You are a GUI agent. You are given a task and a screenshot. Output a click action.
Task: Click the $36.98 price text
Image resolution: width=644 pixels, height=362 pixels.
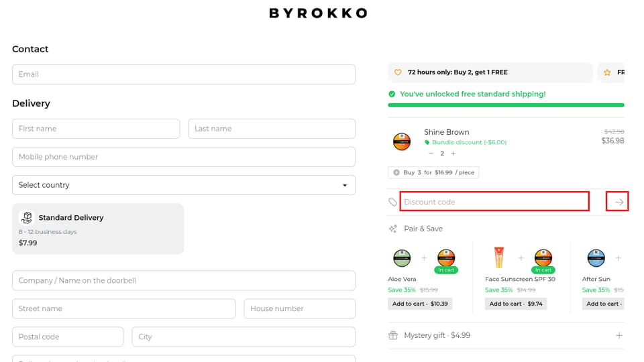click(612, 141)
